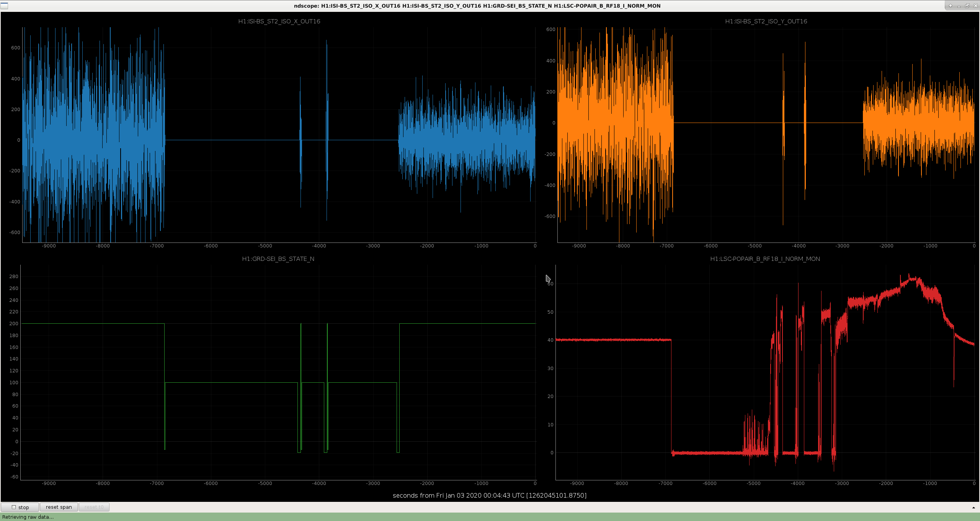Minimize the ndscope window
This screenshot has width=980, height=521.
click(x=959, y=6)
